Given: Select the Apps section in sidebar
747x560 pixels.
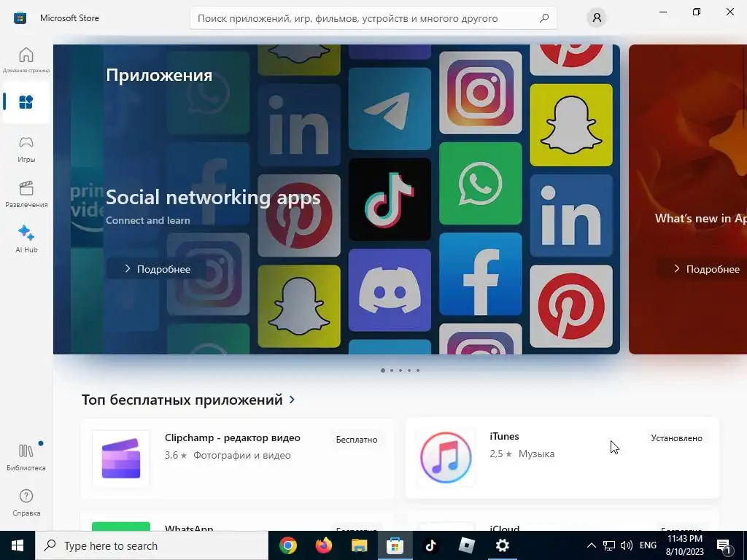Looking at the screenshot, I should 26,102.
